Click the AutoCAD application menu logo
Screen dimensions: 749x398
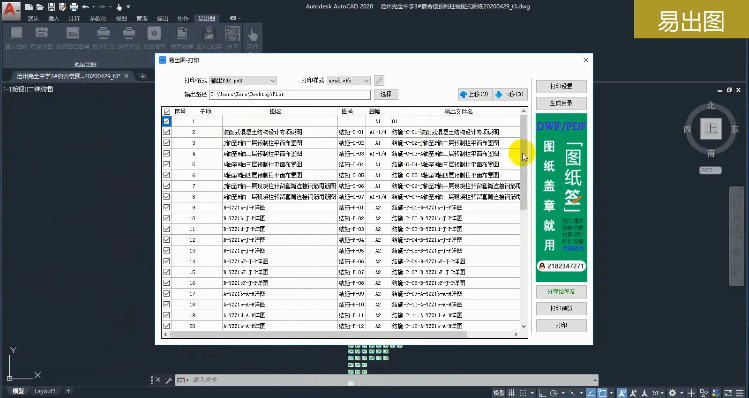(x=11, y=11)
